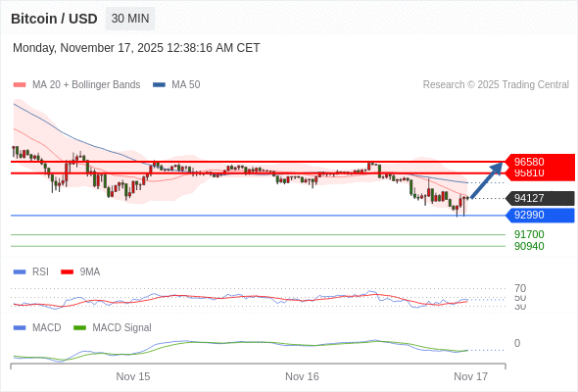This screenshot has height=392, width=578.
Task: Click the MA 20 + Bollinger Bands pink swatch
Action: click(x=20, y=85)
